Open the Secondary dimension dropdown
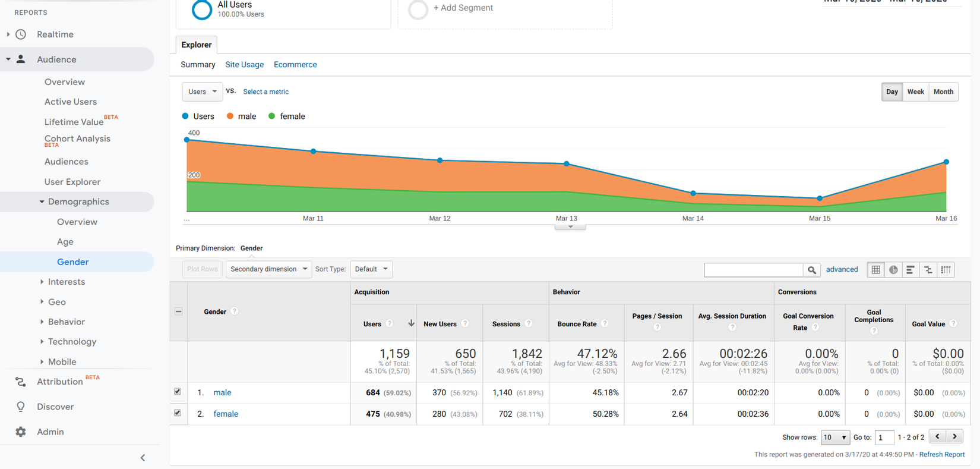Image resolution: width=980 pixels, height=469 pixels. 268,269
